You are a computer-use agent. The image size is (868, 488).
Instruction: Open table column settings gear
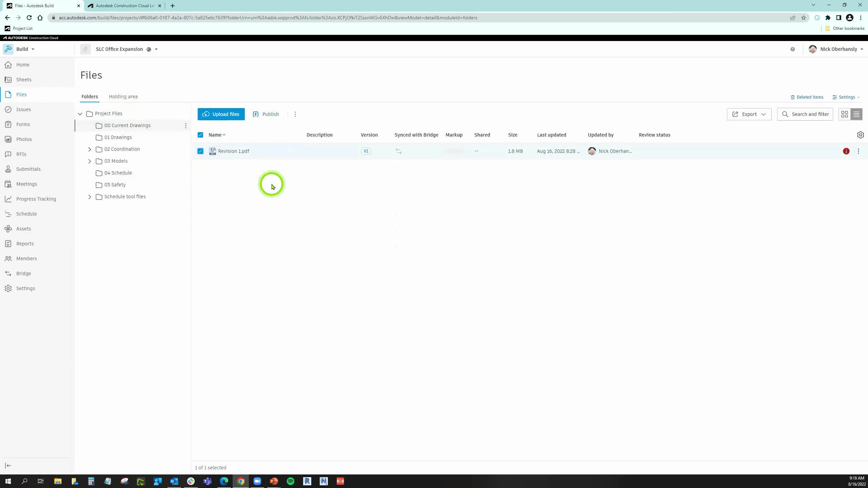[860, 135]
